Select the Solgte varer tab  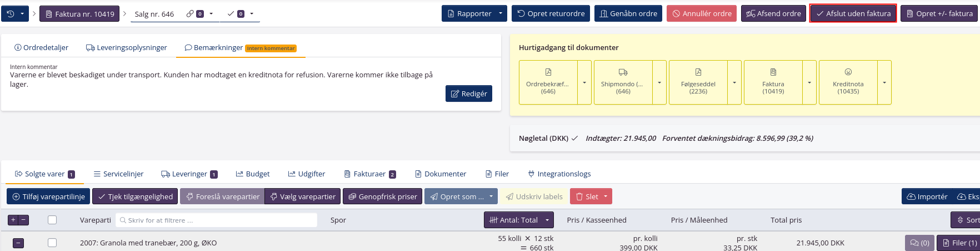(44, 174)
